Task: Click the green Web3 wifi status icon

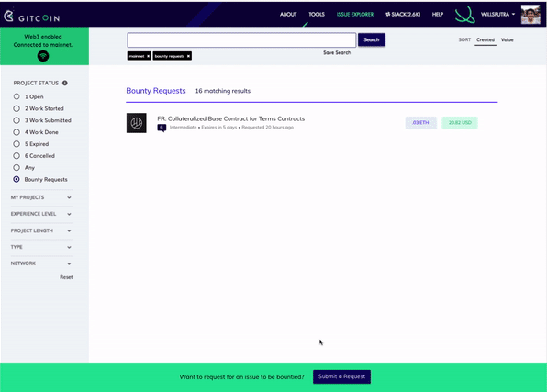Action: coord(43,56)
